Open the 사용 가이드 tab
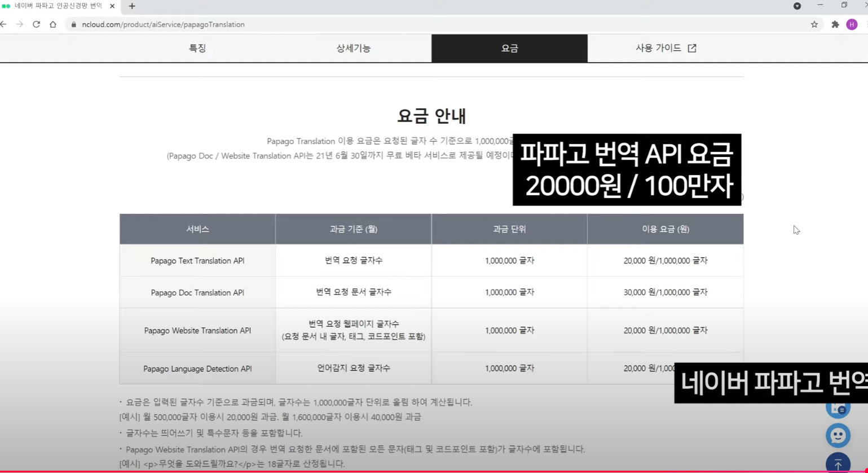This screenshot has height=473, width=868. [x=666, y=49]
